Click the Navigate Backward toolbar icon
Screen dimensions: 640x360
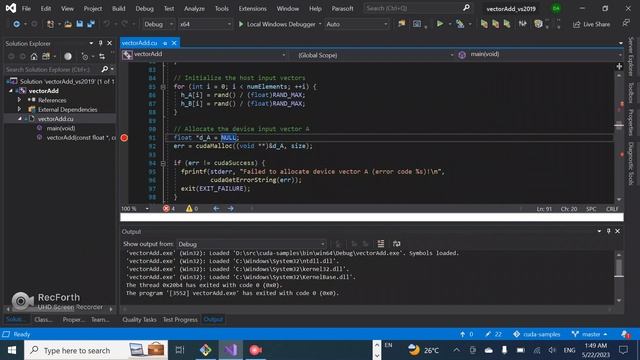point(16,24)
